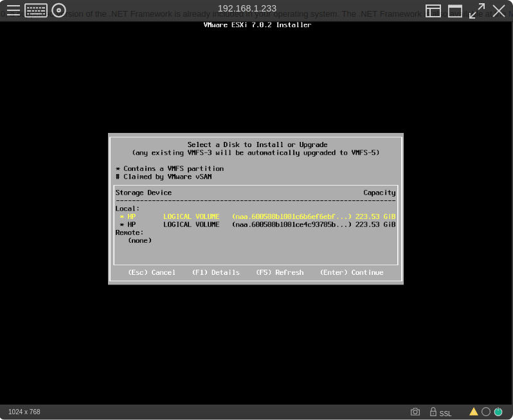513x420 pixels.
Task: Click the SSL padlock icon
Action: (x=434, y=412)
